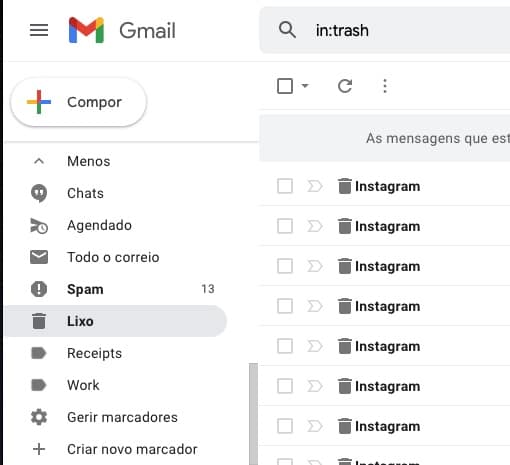
Task: Click the Todo o correio envelope icon
Action: click(x=39, y=257)
